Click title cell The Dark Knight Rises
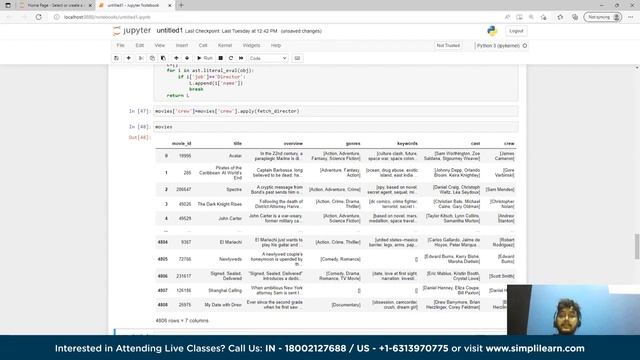The width and height of the screenshot is (640, 360). pos(220,204)
